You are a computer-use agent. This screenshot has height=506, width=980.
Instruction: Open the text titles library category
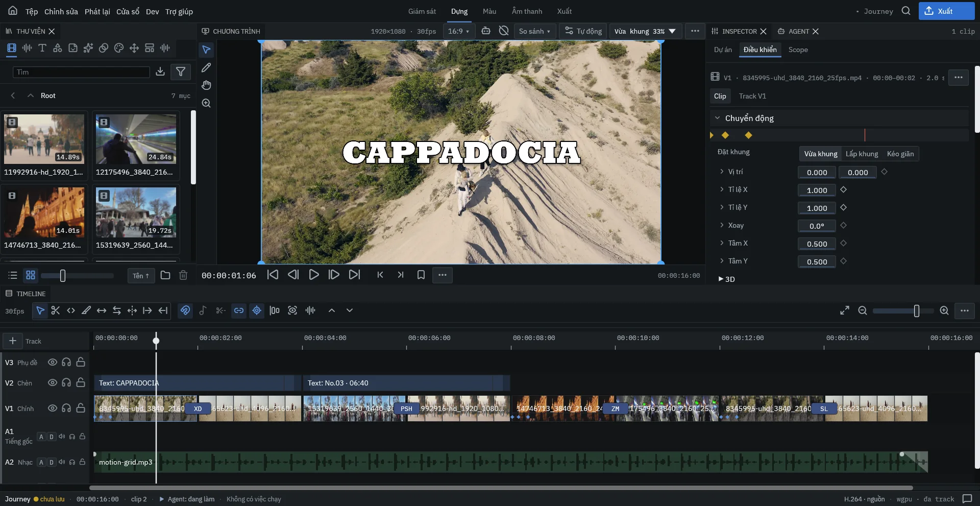pyautogui.click(x=42, y=48)
